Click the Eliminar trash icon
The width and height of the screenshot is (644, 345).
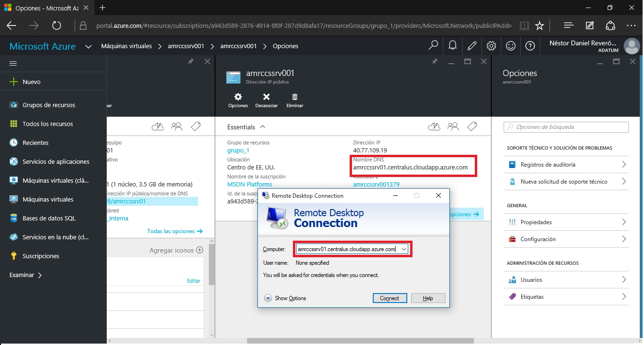point(295,97)
